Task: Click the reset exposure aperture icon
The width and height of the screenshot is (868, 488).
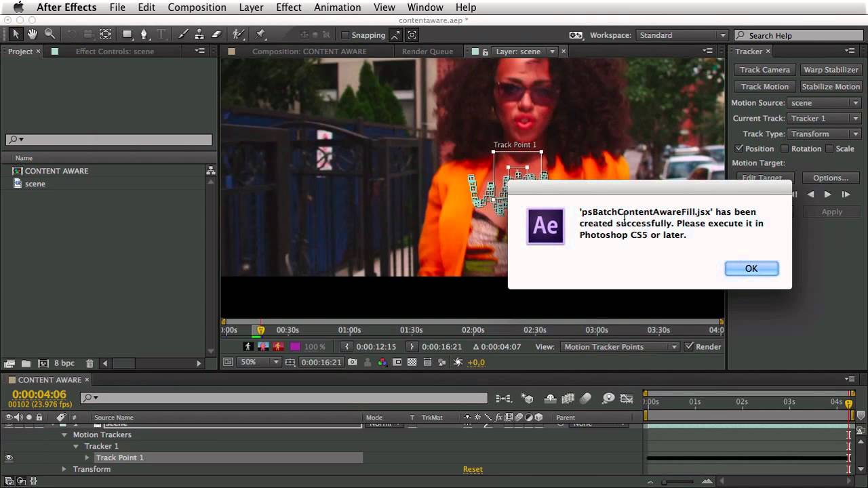Action: (x=458, y=362)
